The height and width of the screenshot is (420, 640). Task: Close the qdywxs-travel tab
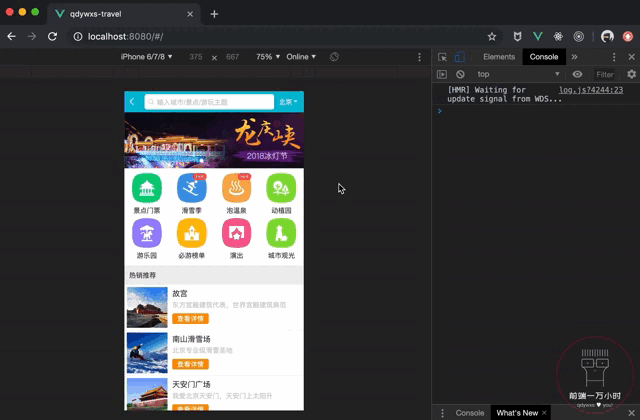190,14
